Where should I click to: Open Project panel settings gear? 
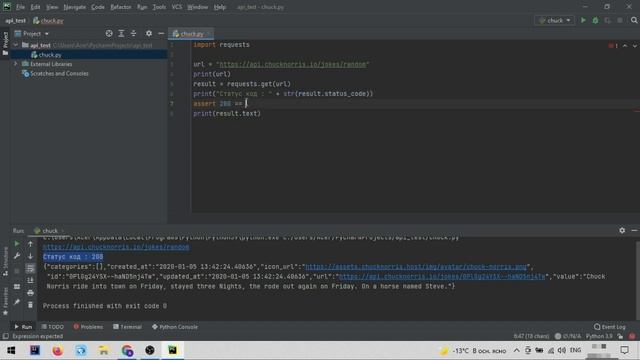pyautogui.click(x=149, y=33)
